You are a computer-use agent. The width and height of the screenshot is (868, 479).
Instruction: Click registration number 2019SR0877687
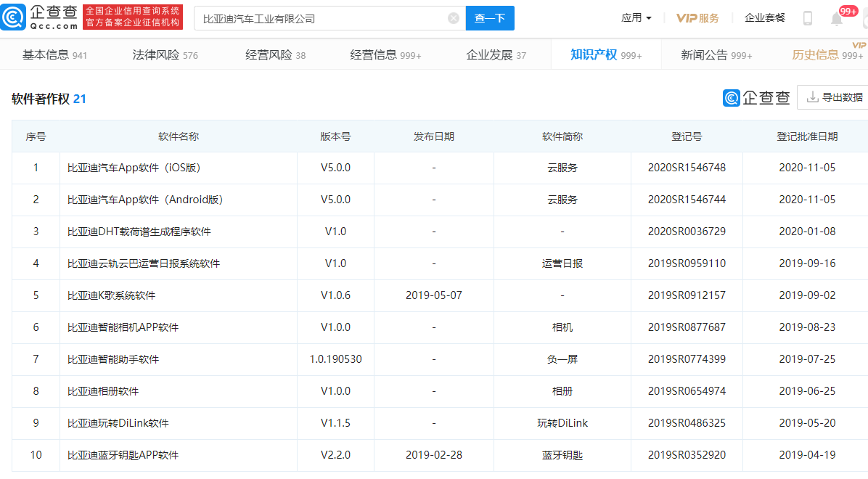pyautogui.click(x=687, y=327)
